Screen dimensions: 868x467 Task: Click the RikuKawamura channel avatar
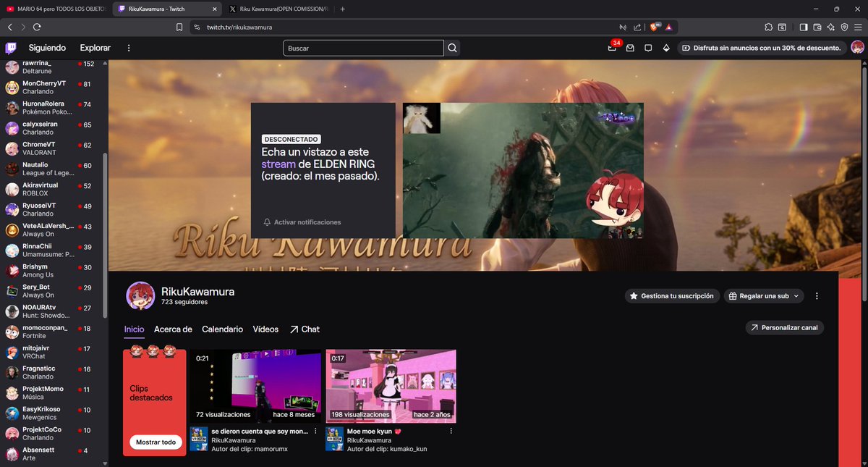tap(140, 295)
